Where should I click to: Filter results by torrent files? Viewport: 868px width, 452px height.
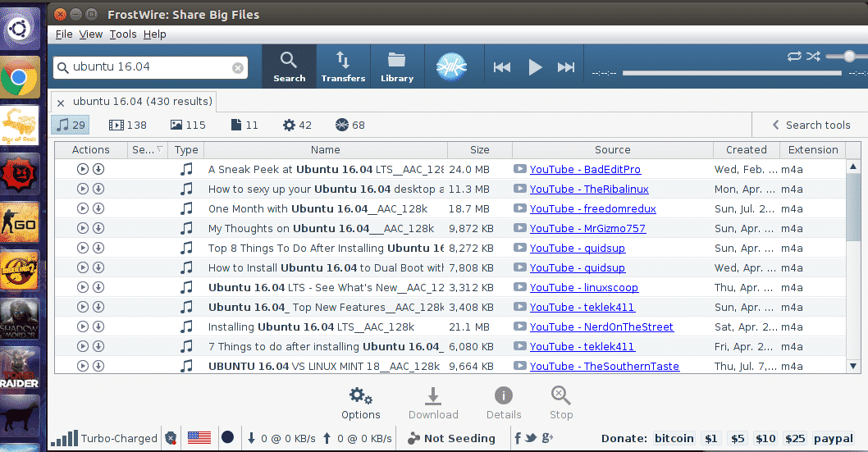point(350,125)
